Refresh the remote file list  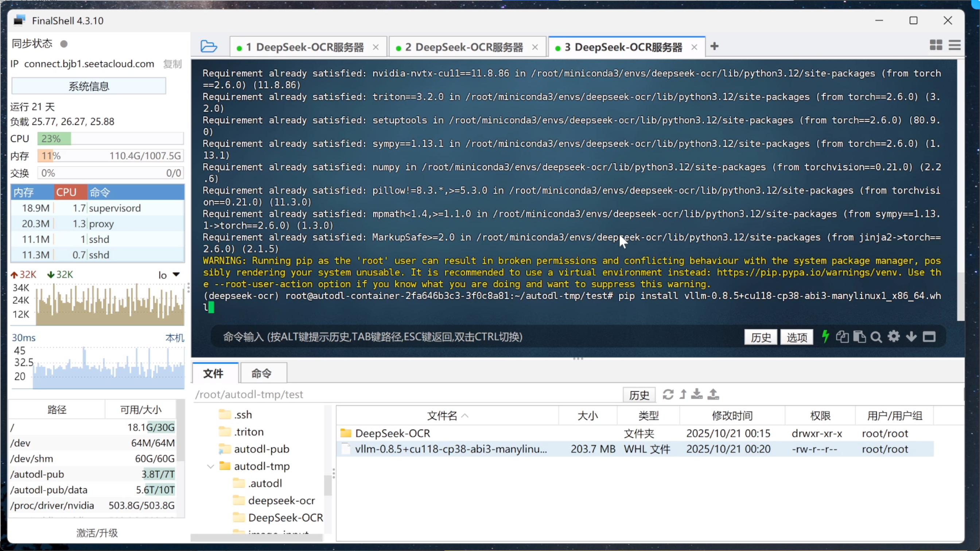pyautogui.click(x=668, y=394)
